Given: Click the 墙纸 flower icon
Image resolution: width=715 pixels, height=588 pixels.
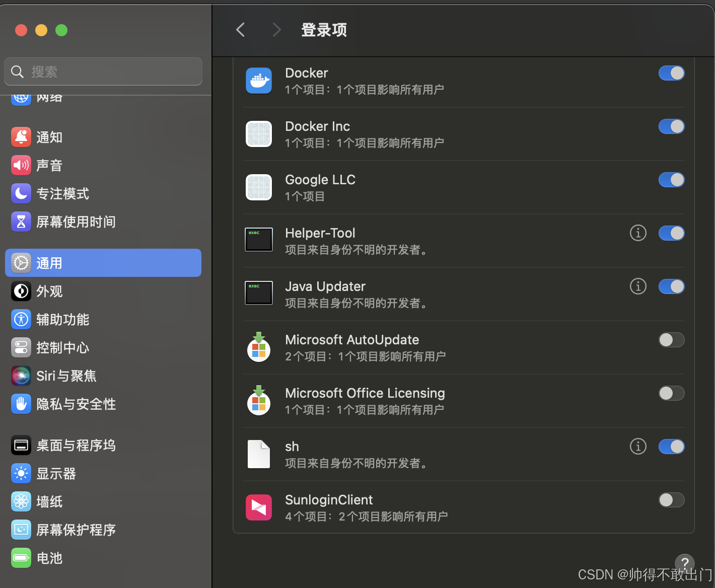Looking at the screenshot, I should tap(21, 501).
